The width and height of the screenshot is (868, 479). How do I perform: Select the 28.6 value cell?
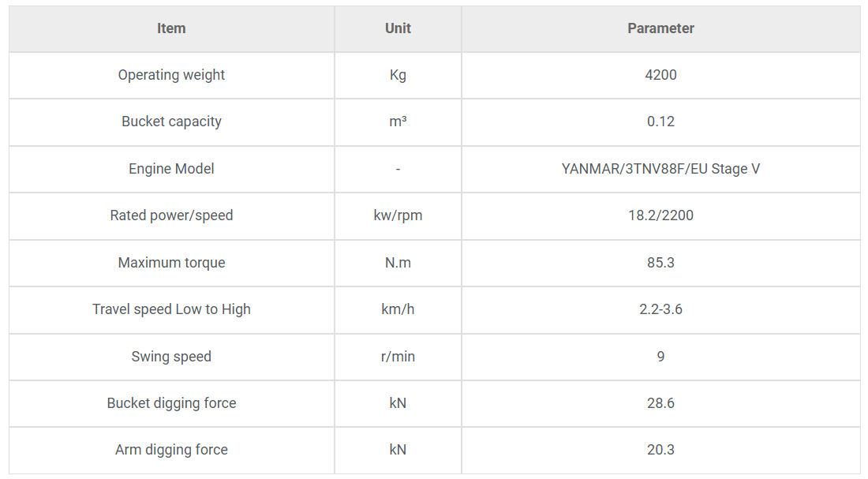tap(660, 403)
